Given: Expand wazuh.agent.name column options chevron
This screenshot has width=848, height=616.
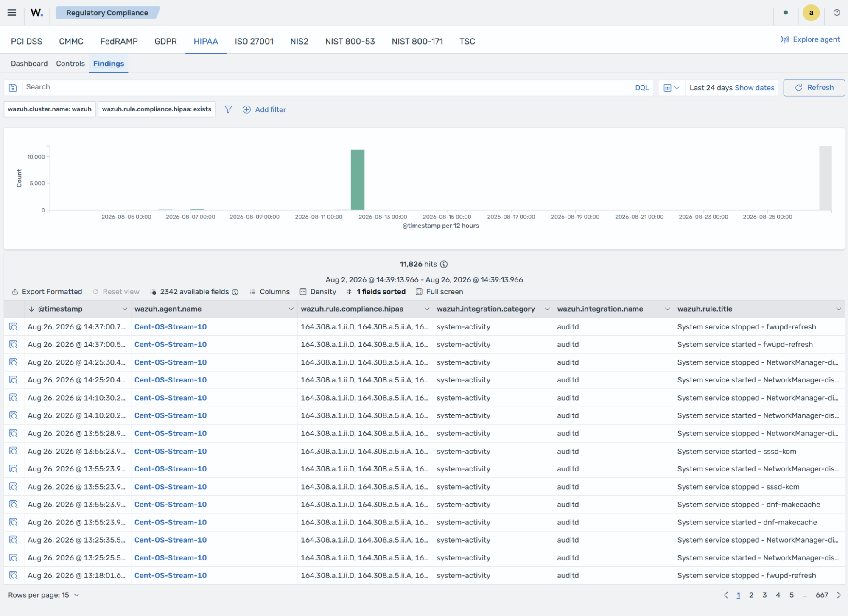Looking at the screenshot, I should tap(291, 309).
